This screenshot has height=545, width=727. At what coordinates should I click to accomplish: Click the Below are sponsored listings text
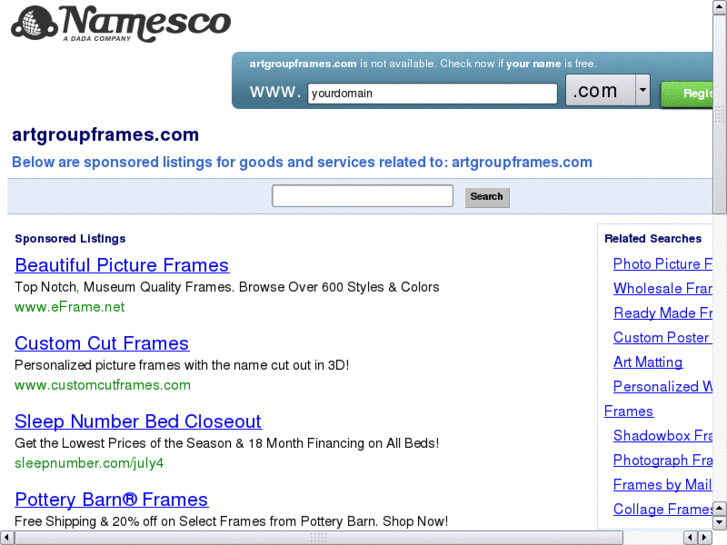click(x=302, y=162)
